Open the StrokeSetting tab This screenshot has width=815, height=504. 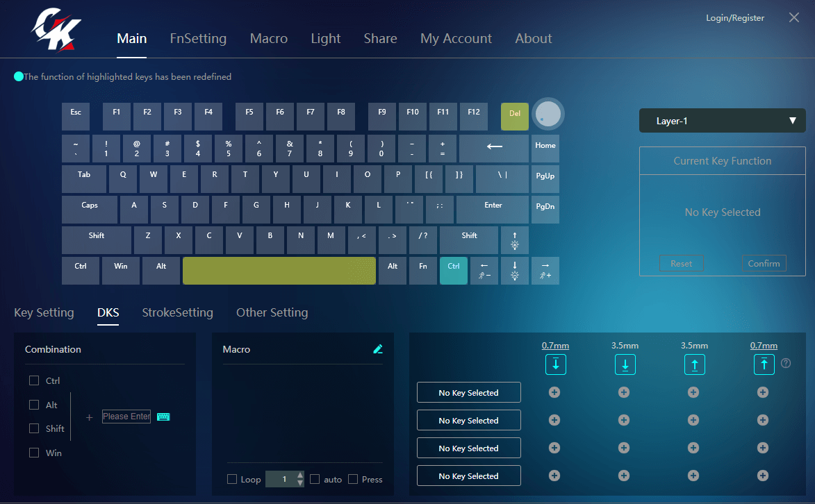click(x=177, y=312)
